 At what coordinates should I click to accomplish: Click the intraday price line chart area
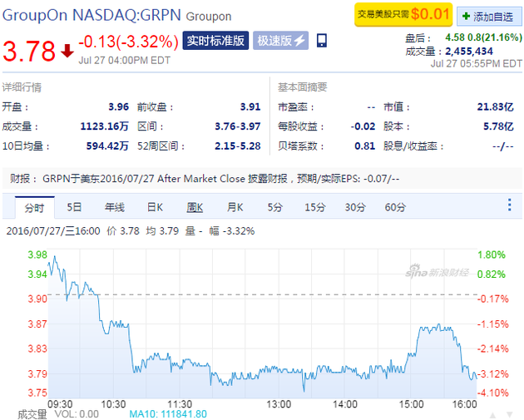pyautogui.click(x=262, y=324)
